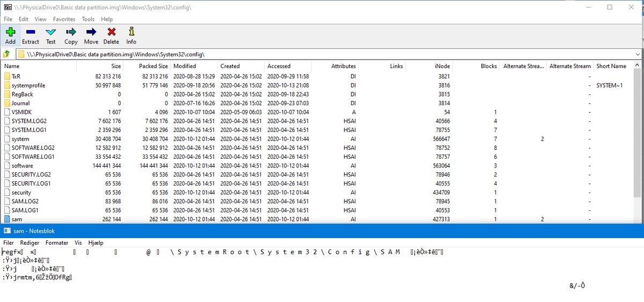This screenshot has width=644, height=302.
Task: Open the Info toolbar icon
Action: point(131,32)
